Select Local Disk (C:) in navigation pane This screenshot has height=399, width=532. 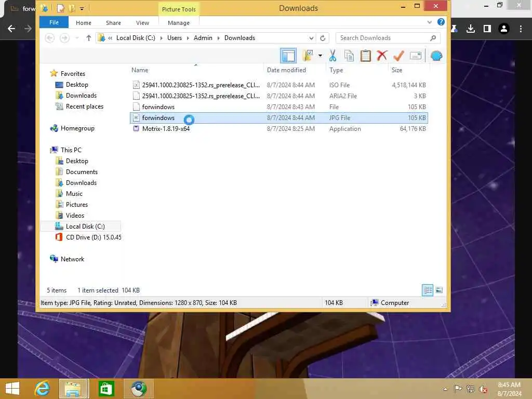(x=85, y=227)
